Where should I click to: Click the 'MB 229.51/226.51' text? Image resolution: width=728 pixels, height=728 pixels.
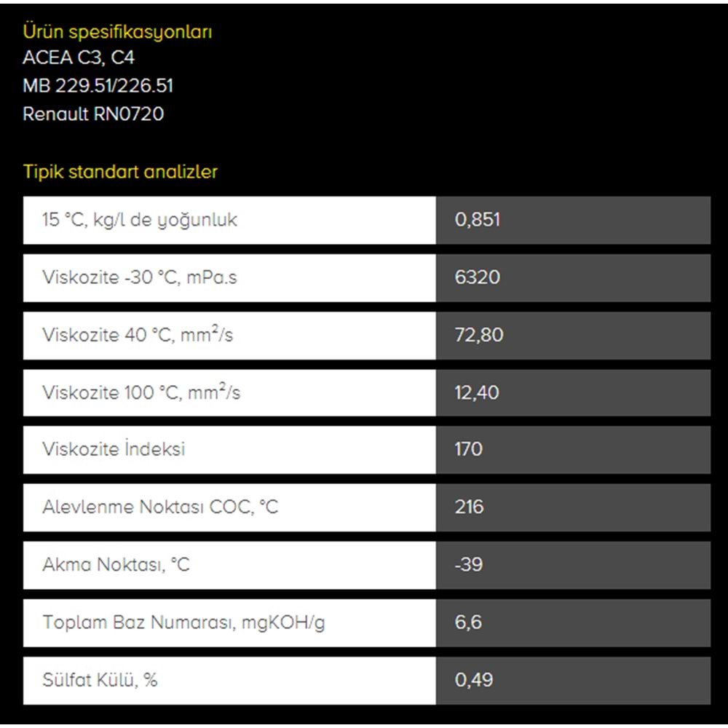coord(98,85)
